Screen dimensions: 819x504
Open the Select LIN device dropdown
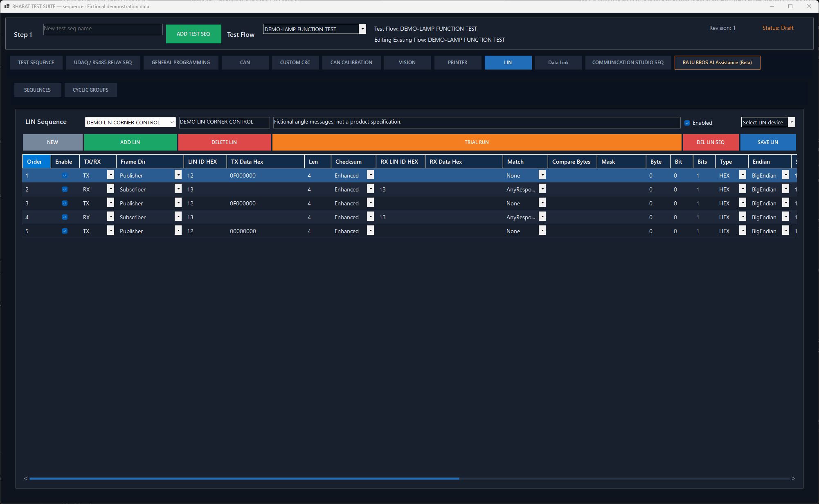pyautogui.click(x=792, y=122)
